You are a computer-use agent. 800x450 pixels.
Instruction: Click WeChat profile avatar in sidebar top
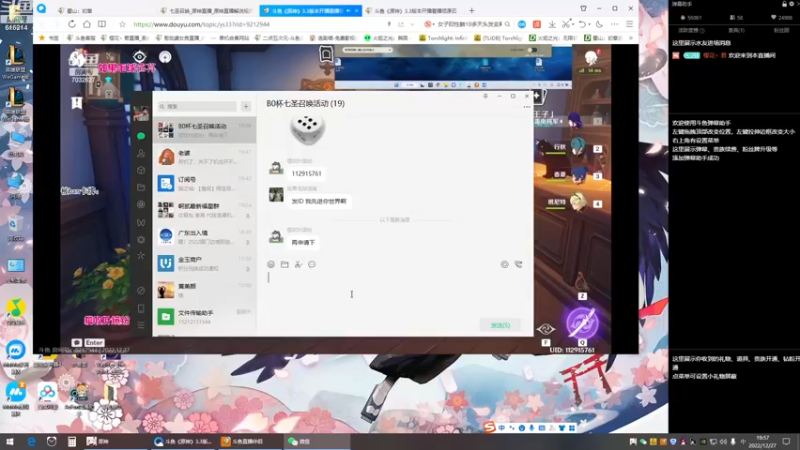click(141, 113)
